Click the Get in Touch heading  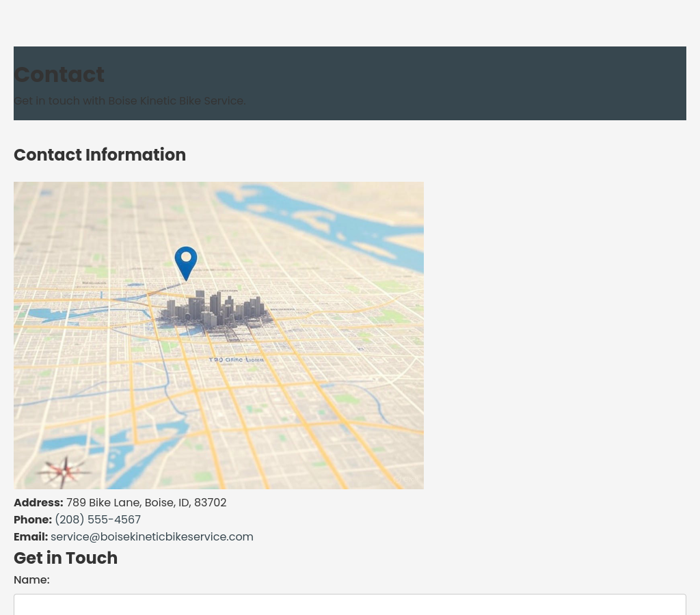[x=66, y=558]
